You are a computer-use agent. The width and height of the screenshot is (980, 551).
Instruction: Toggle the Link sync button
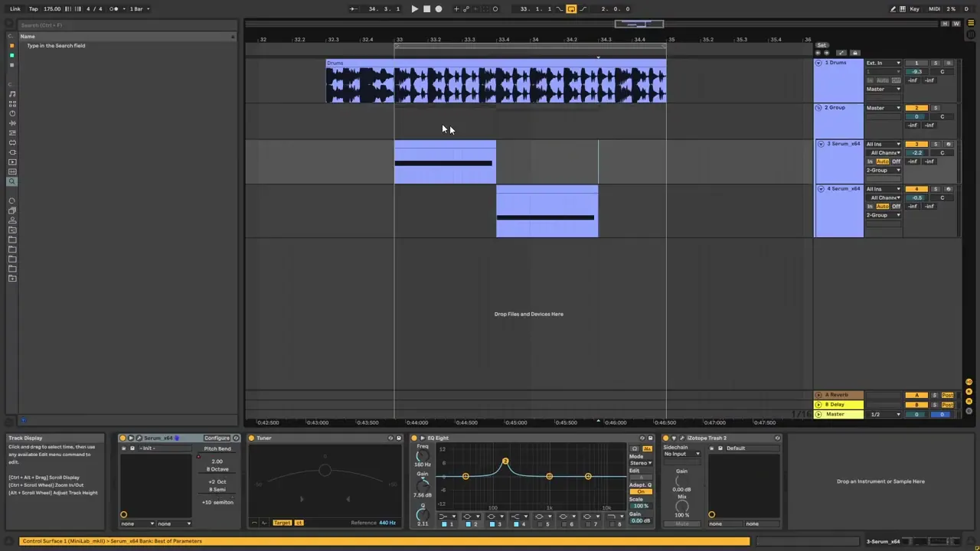pyautogui.click(x=15, y=9)
